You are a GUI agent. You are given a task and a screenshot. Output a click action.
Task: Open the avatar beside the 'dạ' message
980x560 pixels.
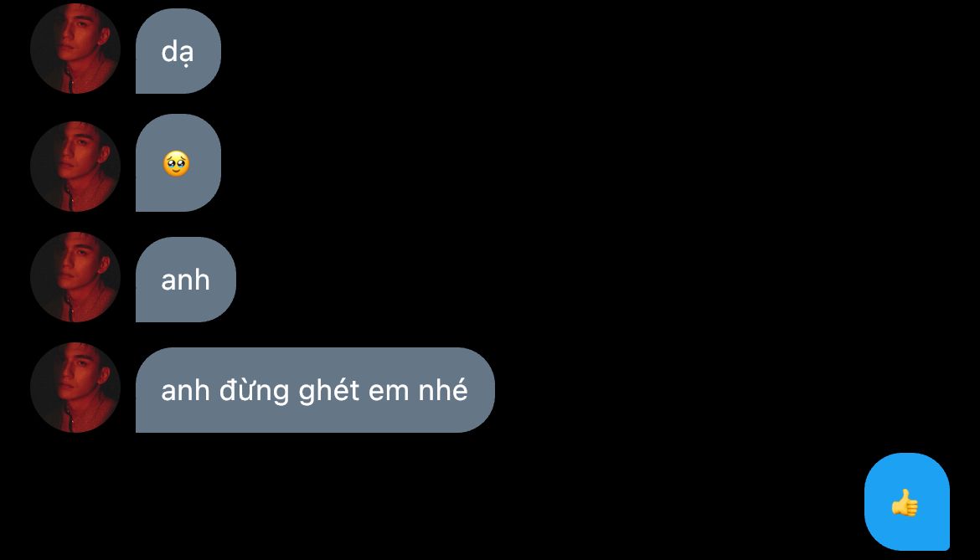(x=75, y=49)
